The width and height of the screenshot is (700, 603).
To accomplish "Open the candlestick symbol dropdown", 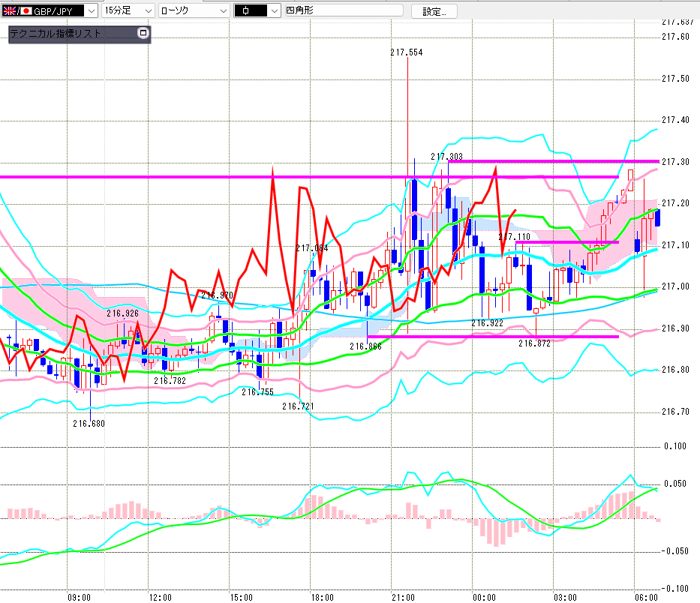I will coord(257,10).
